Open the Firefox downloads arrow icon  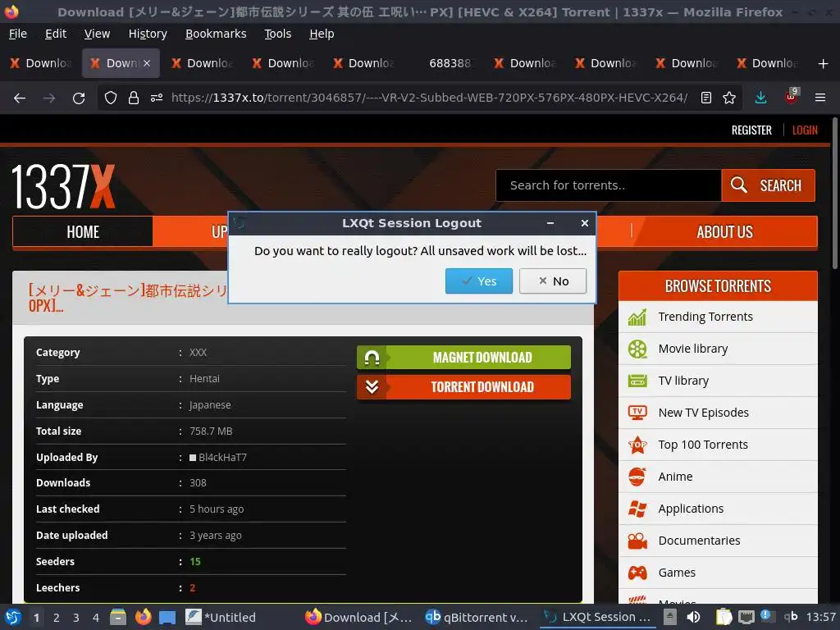(760, 98)
